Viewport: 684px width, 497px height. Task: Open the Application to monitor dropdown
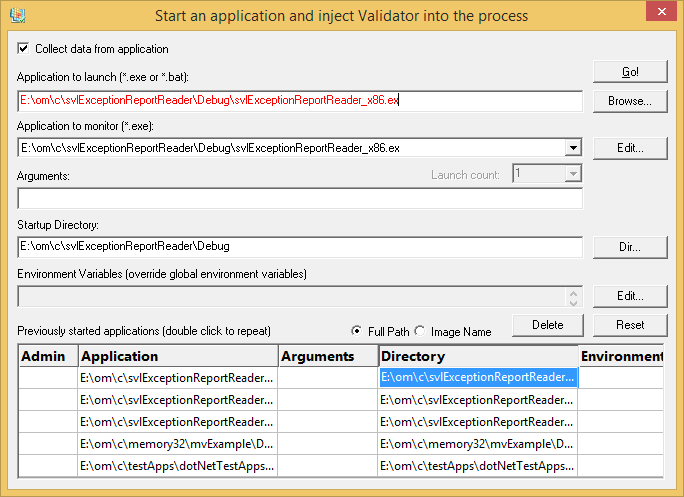coord(573,148)
